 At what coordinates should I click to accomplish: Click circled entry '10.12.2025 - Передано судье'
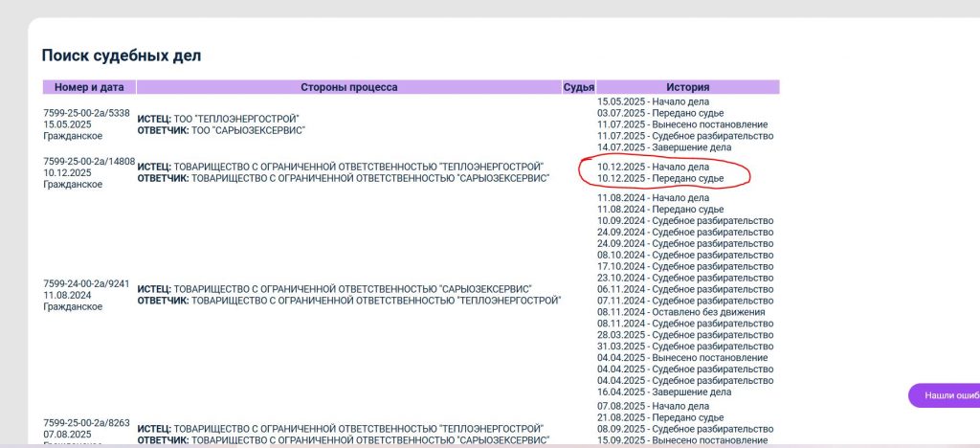pyautogui.click(x=660, y=179)
